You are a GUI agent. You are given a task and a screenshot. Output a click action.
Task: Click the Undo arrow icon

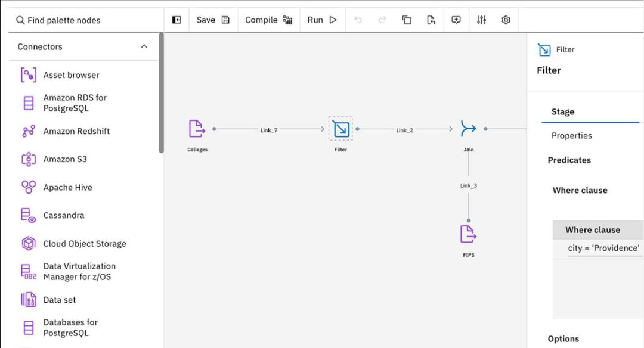point(358,20)
